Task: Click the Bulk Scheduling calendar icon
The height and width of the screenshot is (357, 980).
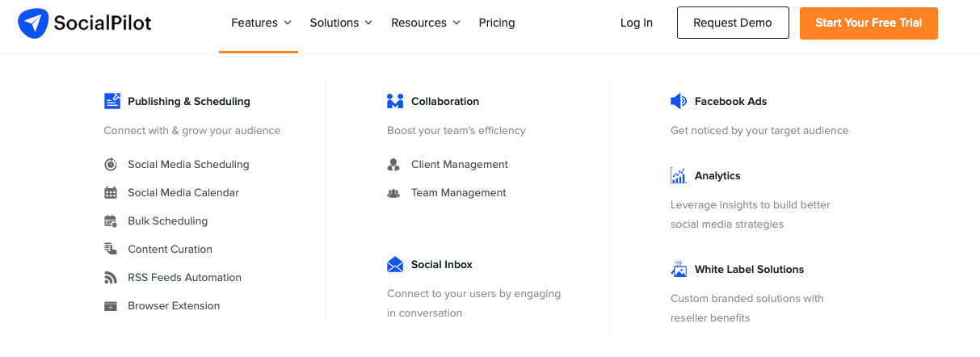Action: (x=111, y=221)
